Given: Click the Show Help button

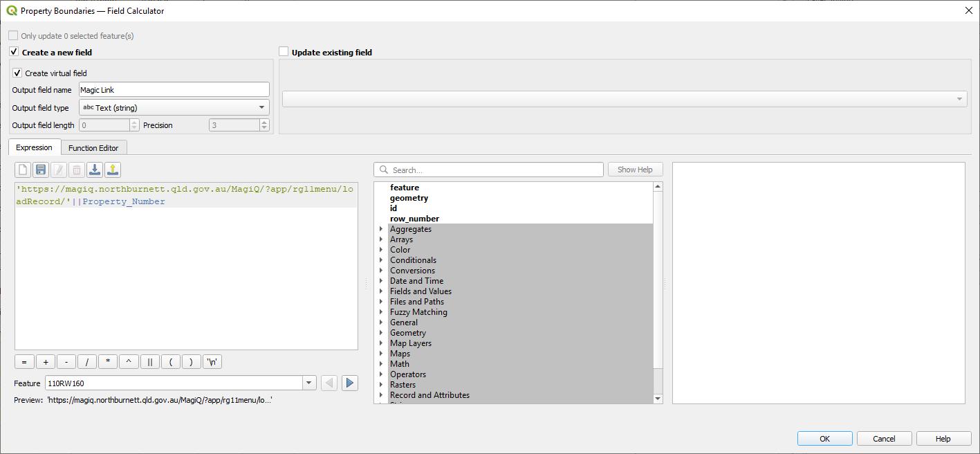Looking at the screenshot, I should tap(635, 170).
